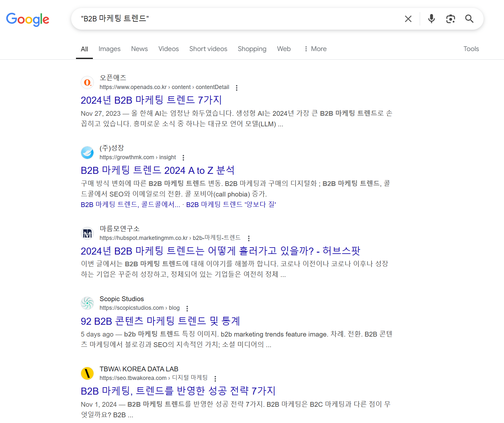Click the 마름모연구소 site name
504x423 pixels.
[120, 229]
